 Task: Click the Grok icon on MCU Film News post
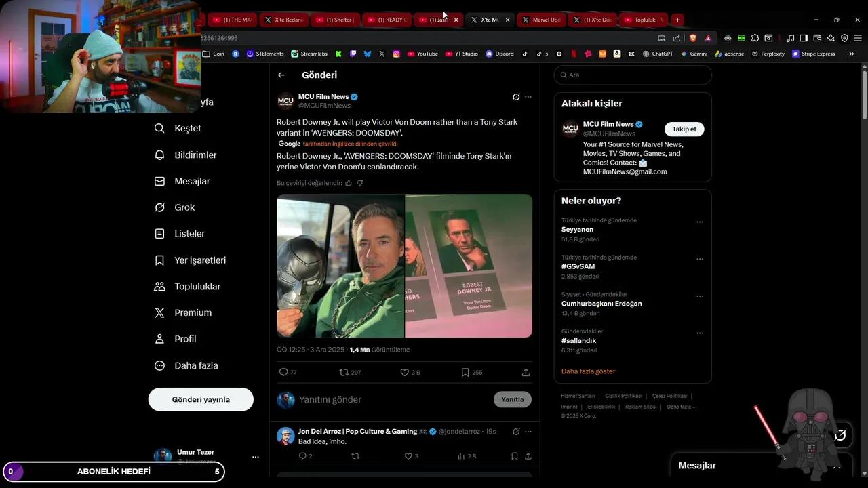point(516,97)
